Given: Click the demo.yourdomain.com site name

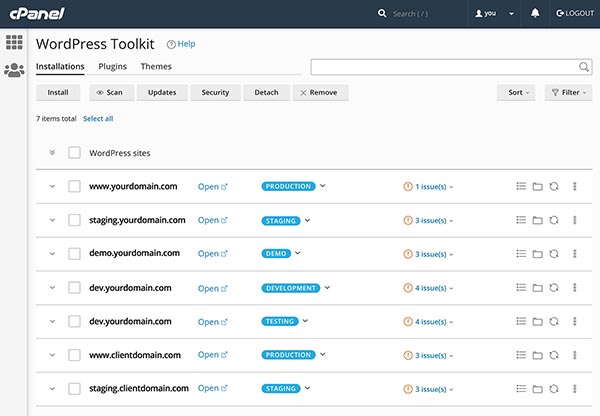Looking at the screenshot, I should pos(134,253).
